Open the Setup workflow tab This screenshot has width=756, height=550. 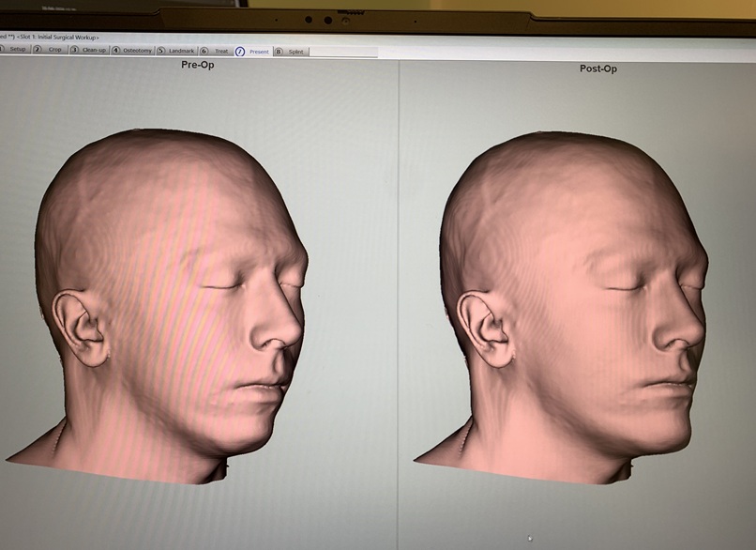point(14,49)
